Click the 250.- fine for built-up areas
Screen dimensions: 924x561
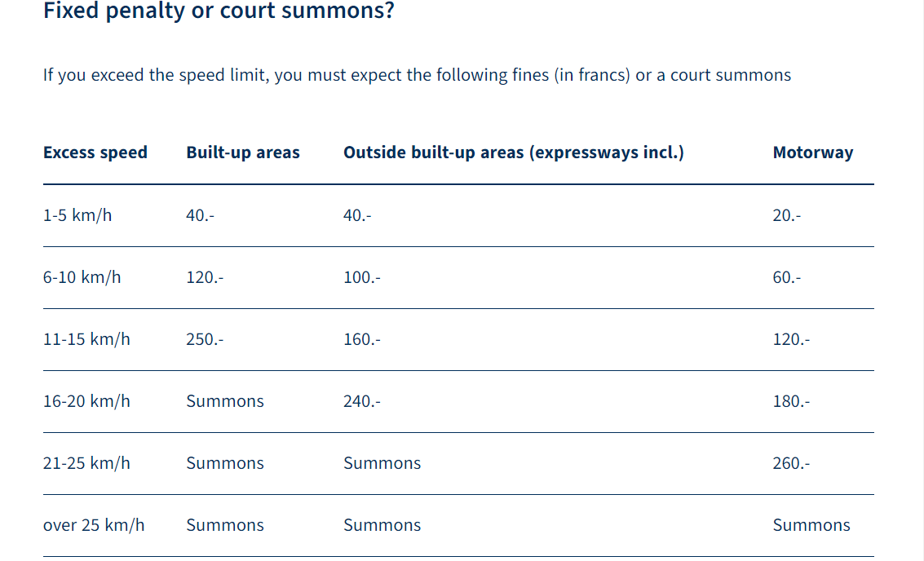(205, 339)
